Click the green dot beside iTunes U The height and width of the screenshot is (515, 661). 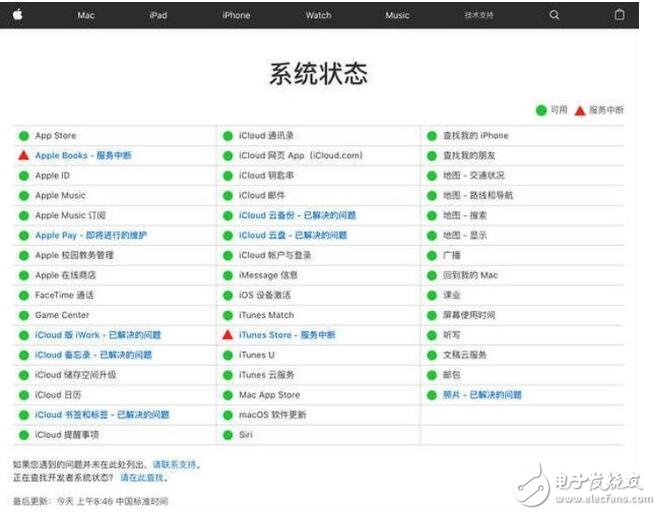(x=228, y=355)
